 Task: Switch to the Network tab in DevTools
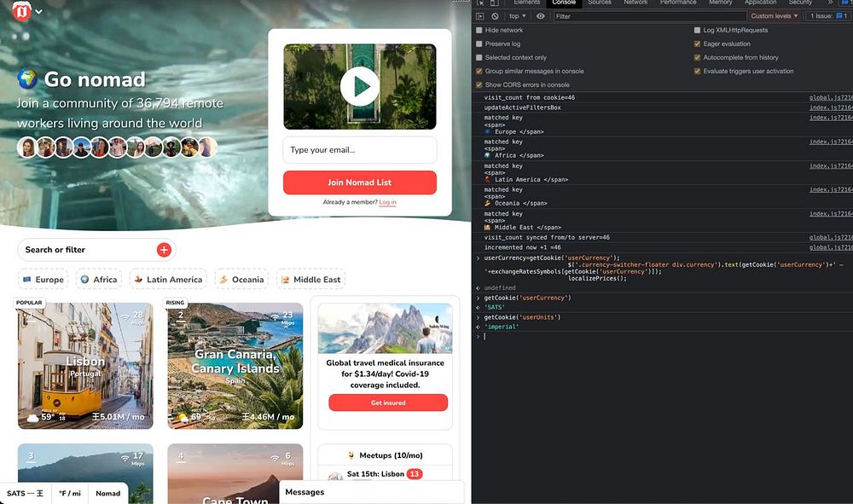coord(635,3)
